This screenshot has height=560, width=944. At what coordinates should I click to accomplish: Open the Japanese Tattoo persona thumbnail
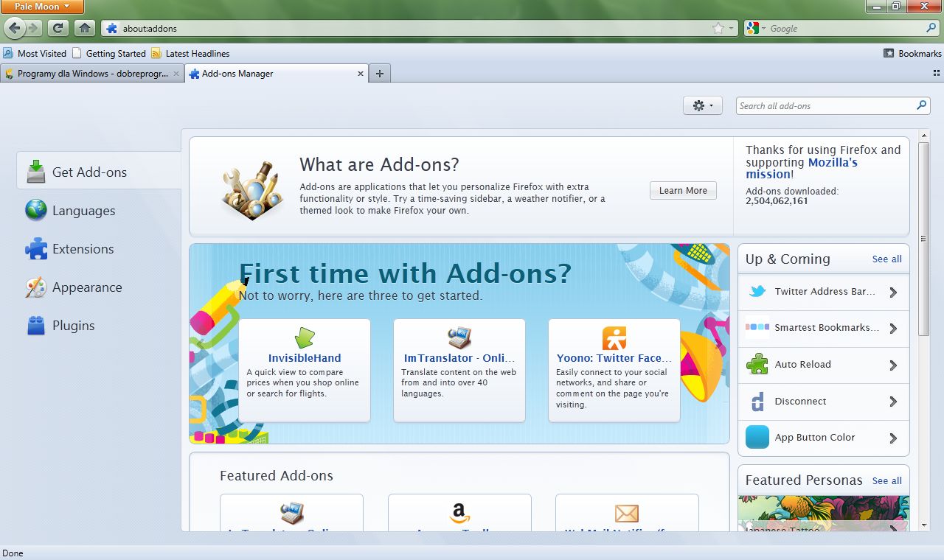click(824, 514)
